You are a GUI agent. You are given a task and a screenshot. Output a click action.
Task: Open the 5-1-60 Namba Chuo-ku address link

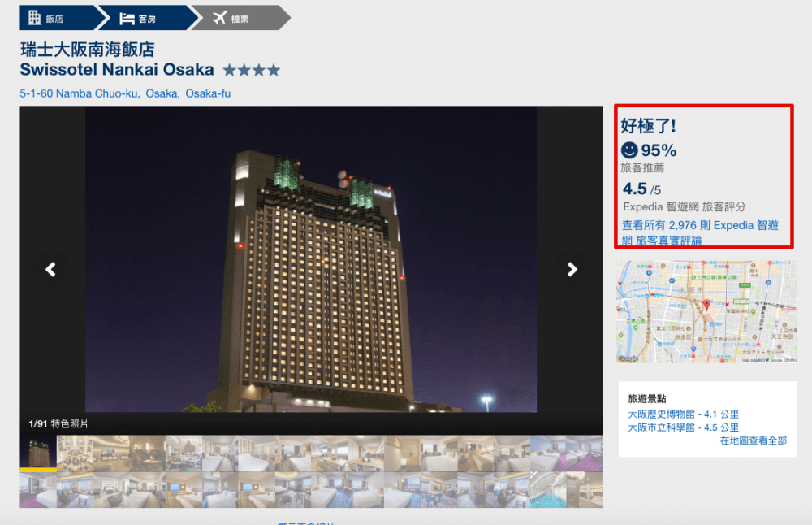pos(125,93)
